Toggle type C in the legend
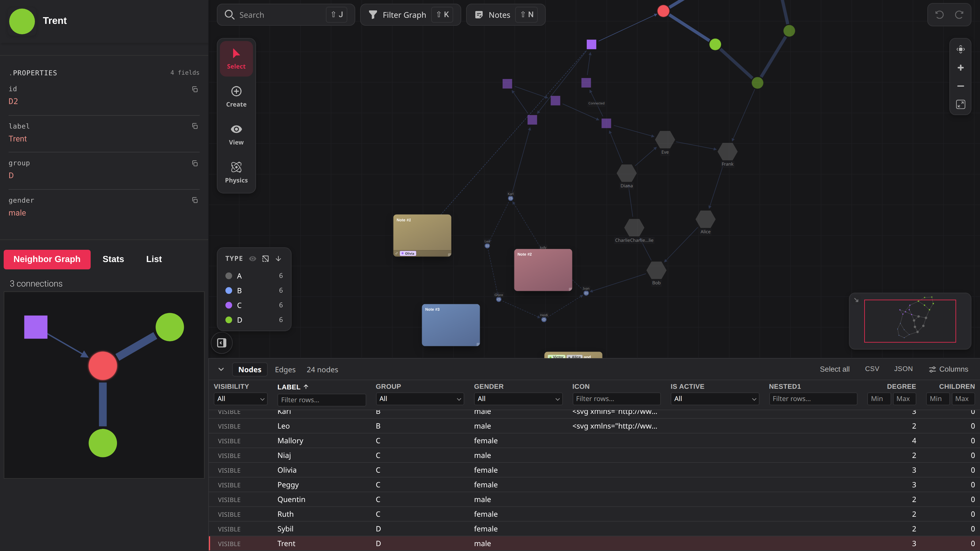 point(254,305)
